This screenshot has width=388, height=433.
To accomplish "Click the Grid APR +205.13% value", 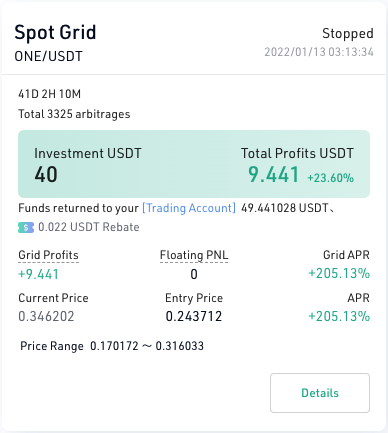I will (x=339, y=273).
